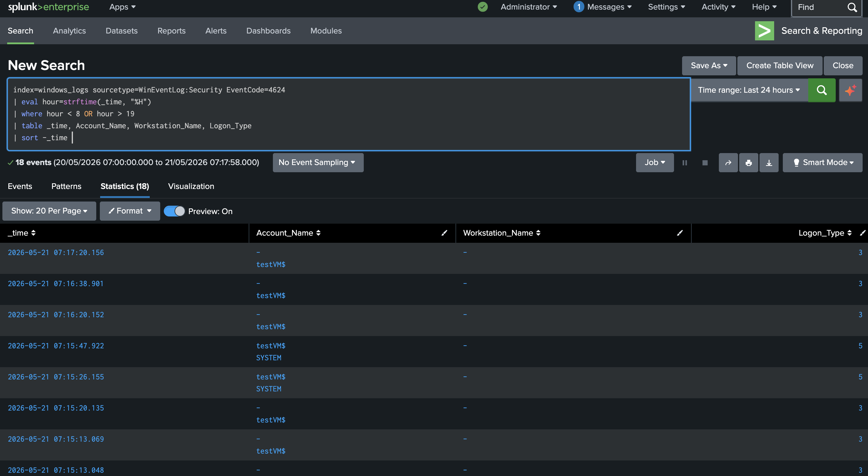The height and width of the screenshot is (476, 868).
Task: Go to the Reports nav tab
Action: tap(172, 31)
